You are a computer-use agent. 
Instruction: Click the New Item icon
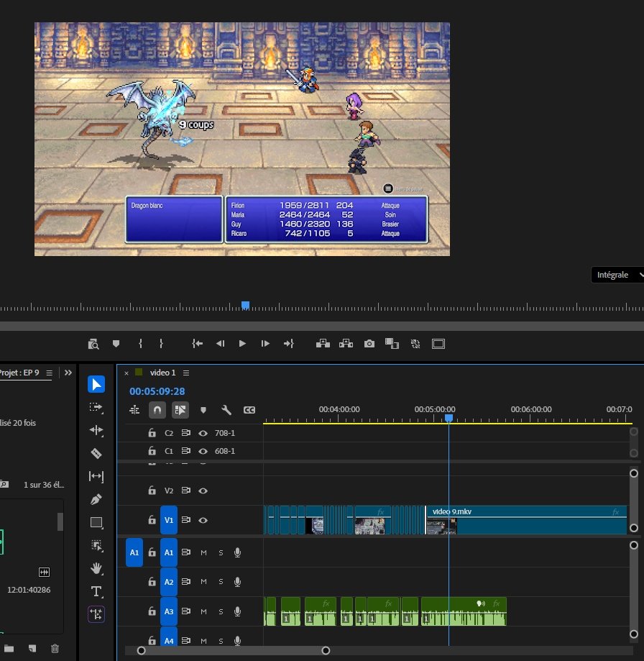32,648
